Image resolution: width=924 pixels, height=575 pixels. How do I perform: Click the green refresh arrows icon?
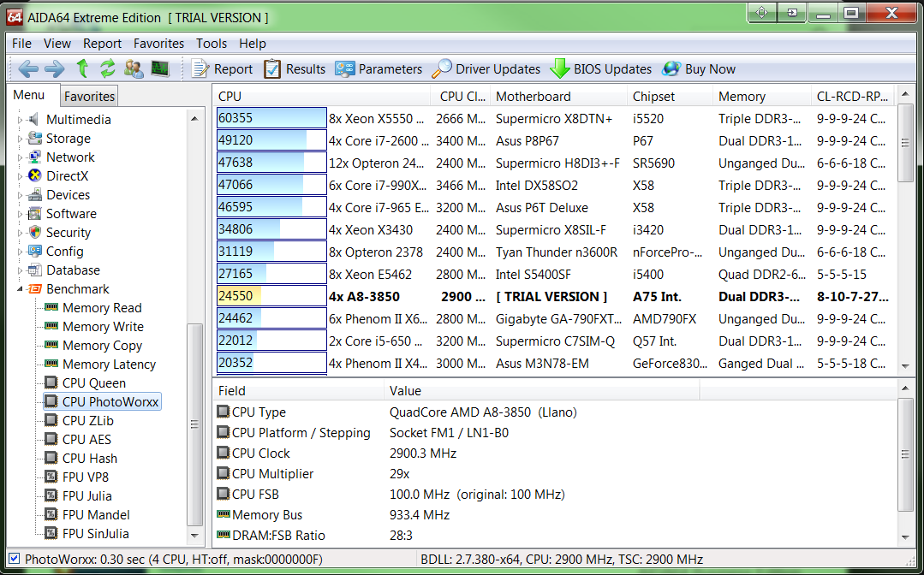pyautogui.click(x=107, y=68)
